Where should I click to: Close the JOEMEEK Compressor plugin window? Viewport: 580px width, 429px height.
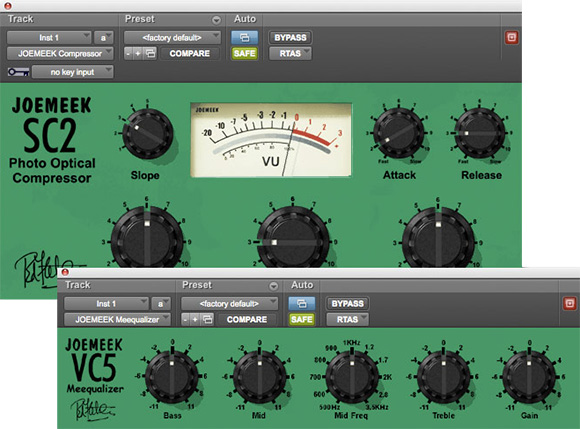click(7, 6)
